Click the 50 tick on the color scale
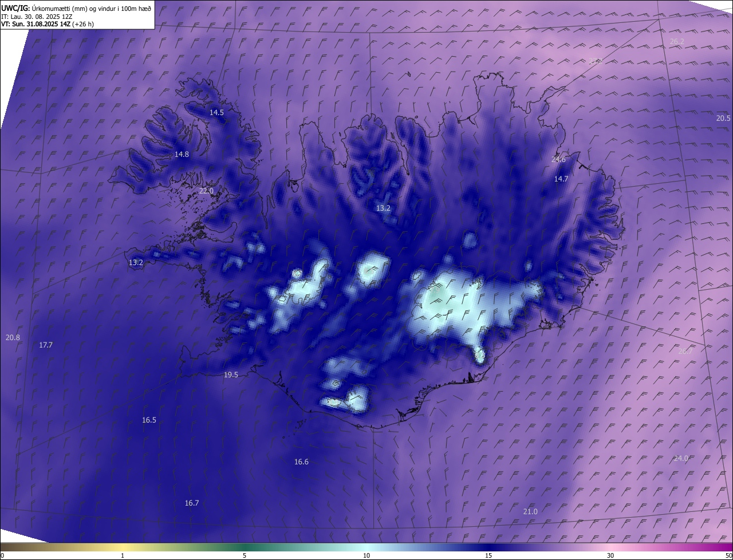Viewport: 733px width, 560px height. click(728, 556)
